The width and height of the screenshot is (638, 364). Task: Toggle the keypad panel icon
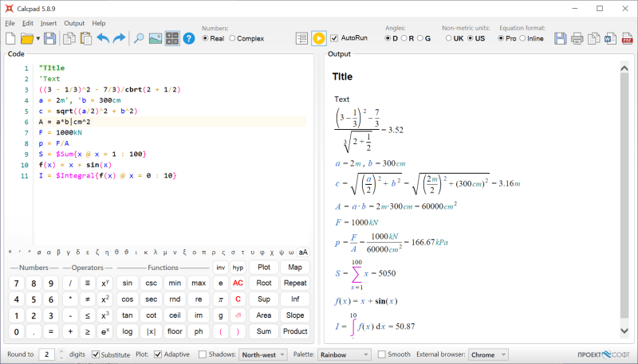(x=172, y=38)
